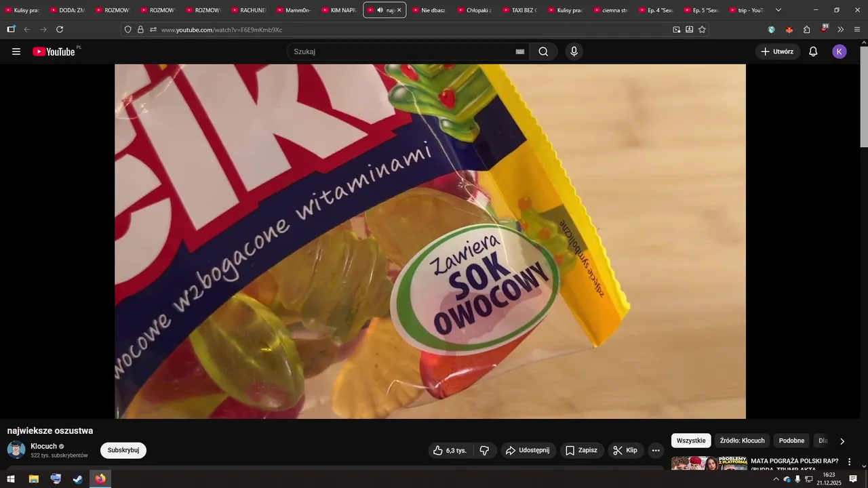Image resolution: width=868 pixels, height=488 pixels.
Task: Show next filter chips with right arrow
Action: (842, 441)
